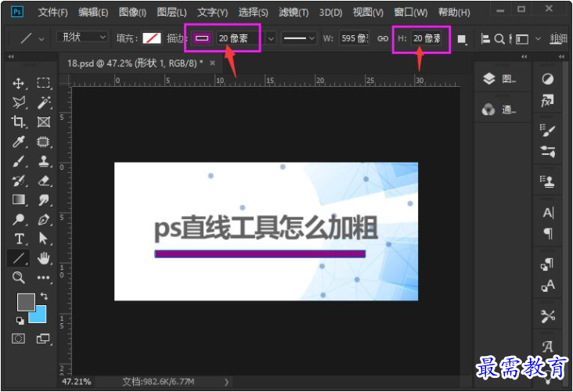
Task: Toggle link width and height
Action: [x=383, y=38]
